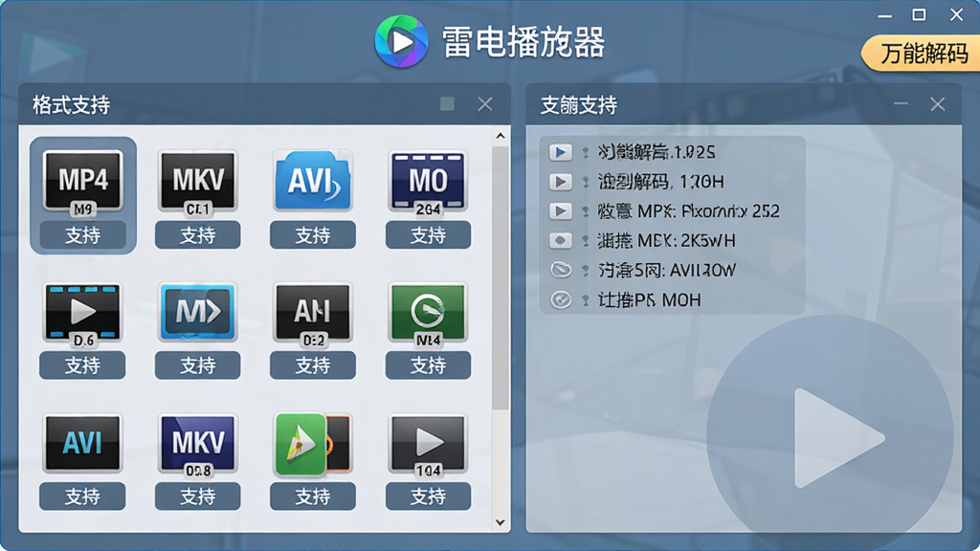Click the play icon of the 120H row
980x551 pixels.
561,182
